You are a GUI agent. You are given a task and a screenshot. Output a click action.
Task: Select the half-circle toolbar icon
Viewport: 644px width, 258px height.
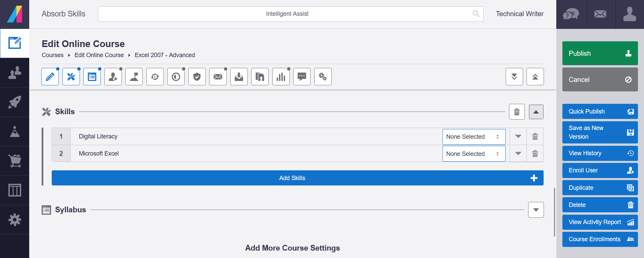click(176, 77)
